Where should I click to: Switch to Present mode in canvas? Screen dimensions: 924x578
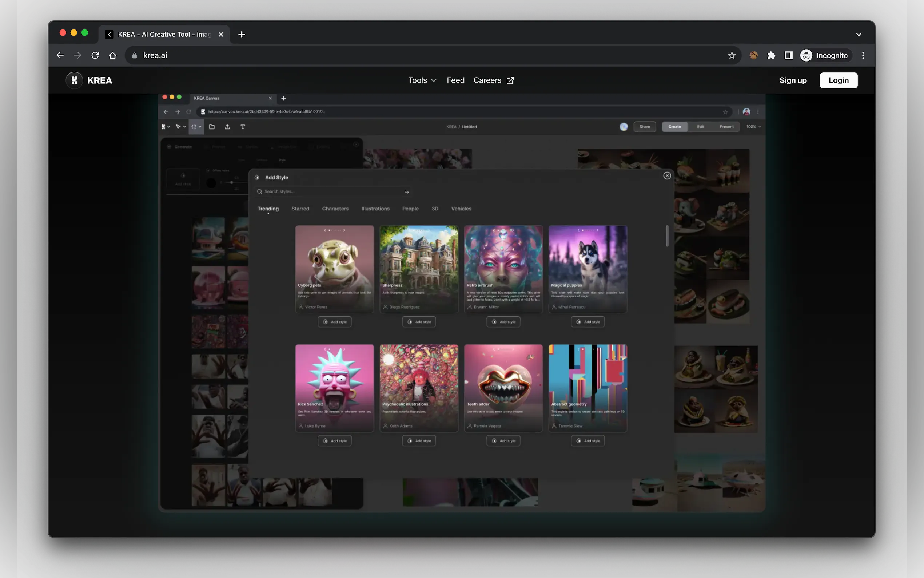click(x=726, y=127)
